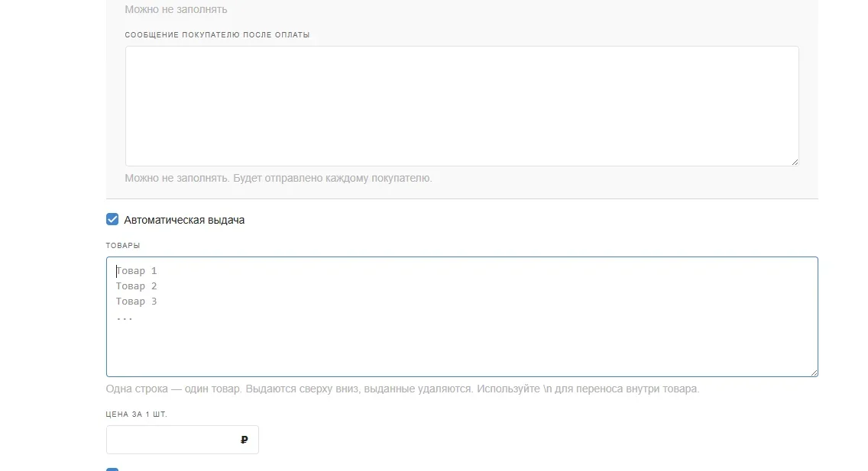
Task: Click the Товар 1 placeholder line
Action: coord(137,271)
